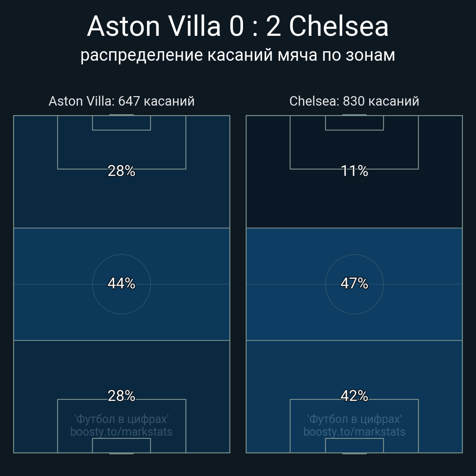Screen dimensions: 476x476
Task: Click the bottom six-yard box on Aston Villa pitch
Action: click(121, 446)
